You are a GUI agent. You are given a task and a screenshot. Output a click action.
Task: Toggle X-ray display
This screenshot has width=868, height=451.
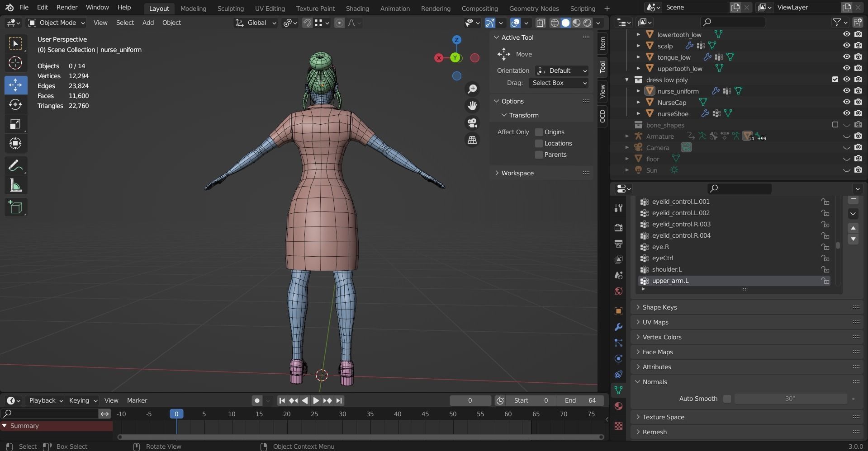pyautogui.click(x=541, y=23)
